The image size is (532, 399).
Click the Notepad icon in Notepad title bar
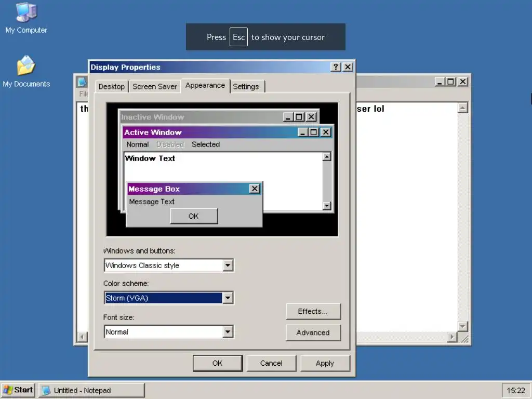tap(82, 82)
